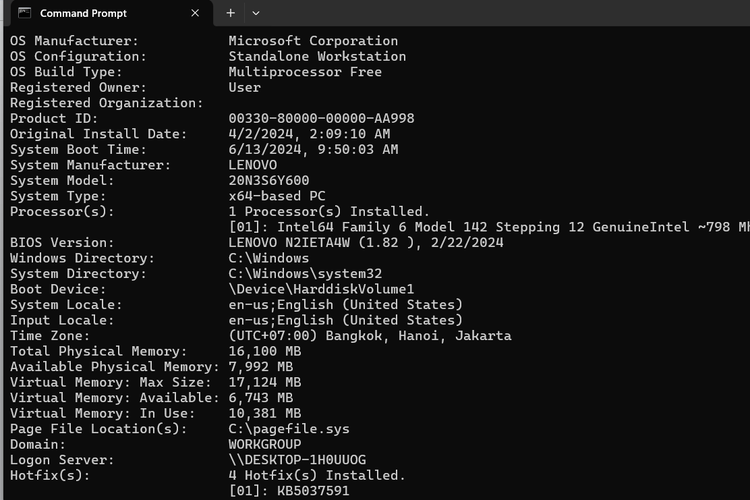The width and height of the screenshot is (750, 500).
Task: Open a new terminal tab
Action: (x=230, y=13)
